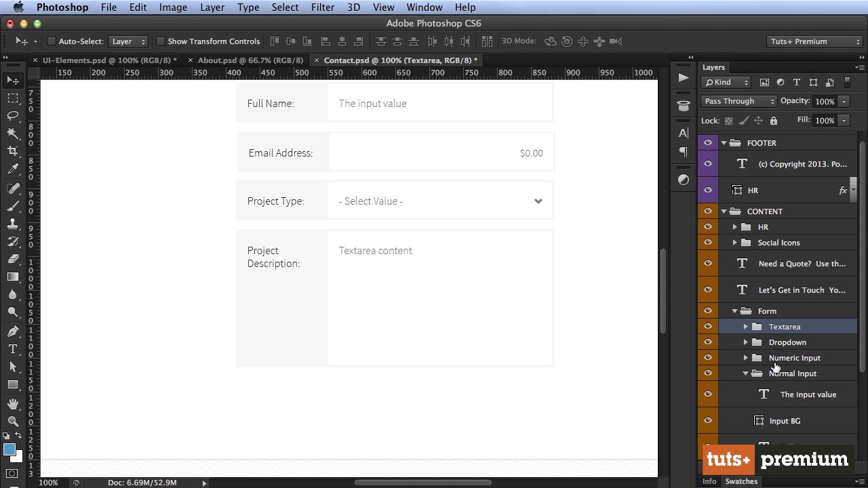Collapse the FOOTER layer group
868x488 pixels.
[x=724, y=143]
